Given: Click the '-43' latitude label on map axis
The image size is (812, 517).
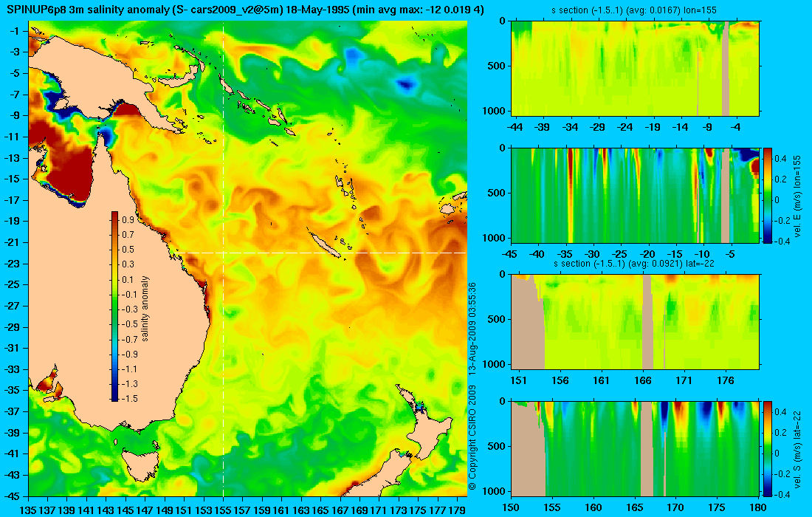Looking at the screenshot, I should coord(12,475).
